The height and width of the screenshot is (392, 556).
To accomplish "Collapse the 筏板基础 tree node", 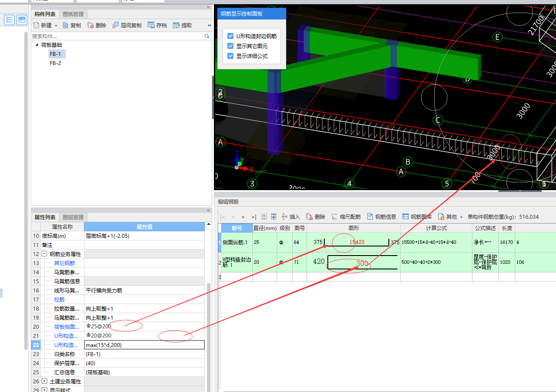I will (37, 45).
